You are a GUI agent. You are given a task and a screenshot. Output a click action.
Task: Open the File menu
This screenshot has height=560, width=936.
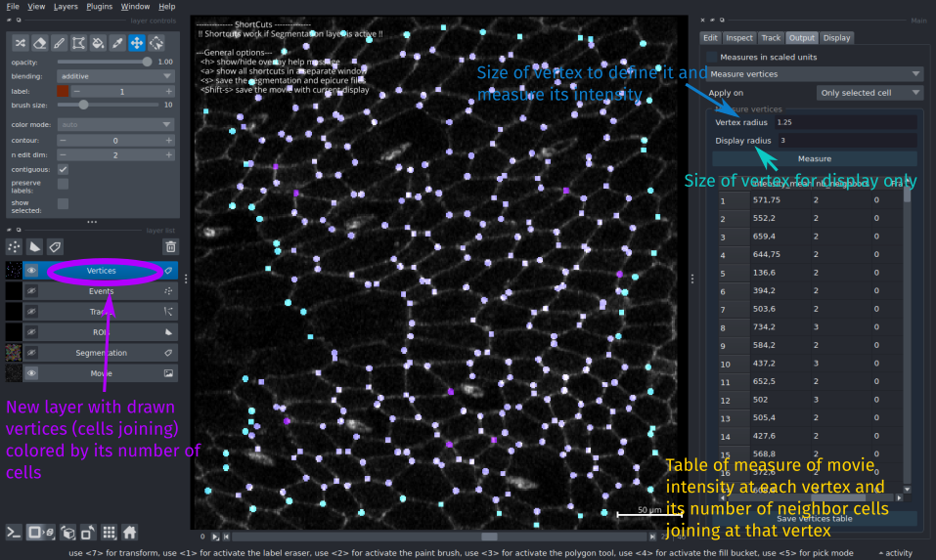(x=13, y=7)
